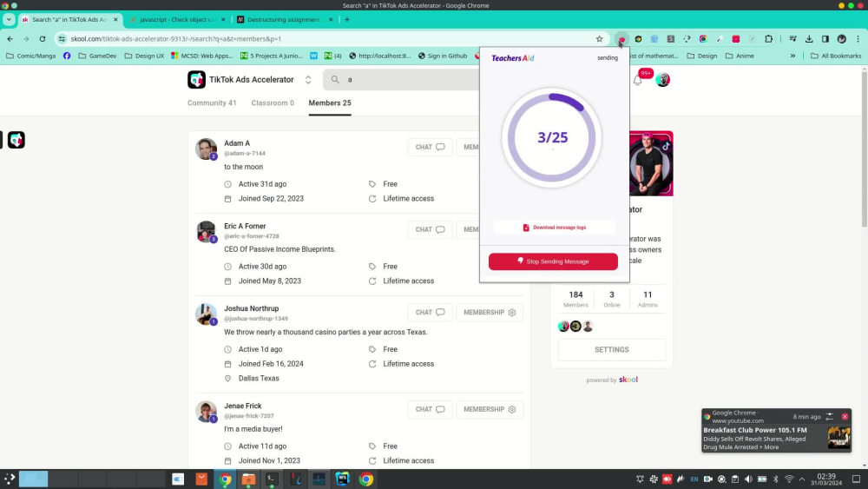Viewport: 868px width, 489px height.
Task: Download message logs in Teachers Aid popup
Action: click(554, 228)
